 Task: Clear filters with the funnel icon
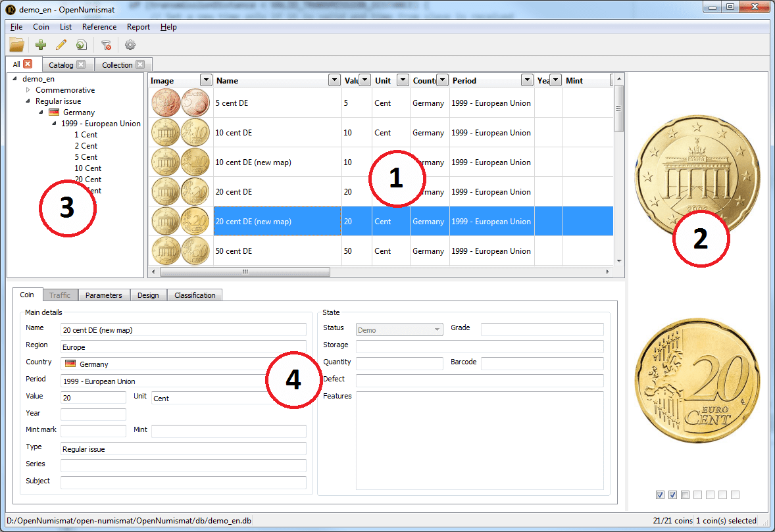point(106,45)
